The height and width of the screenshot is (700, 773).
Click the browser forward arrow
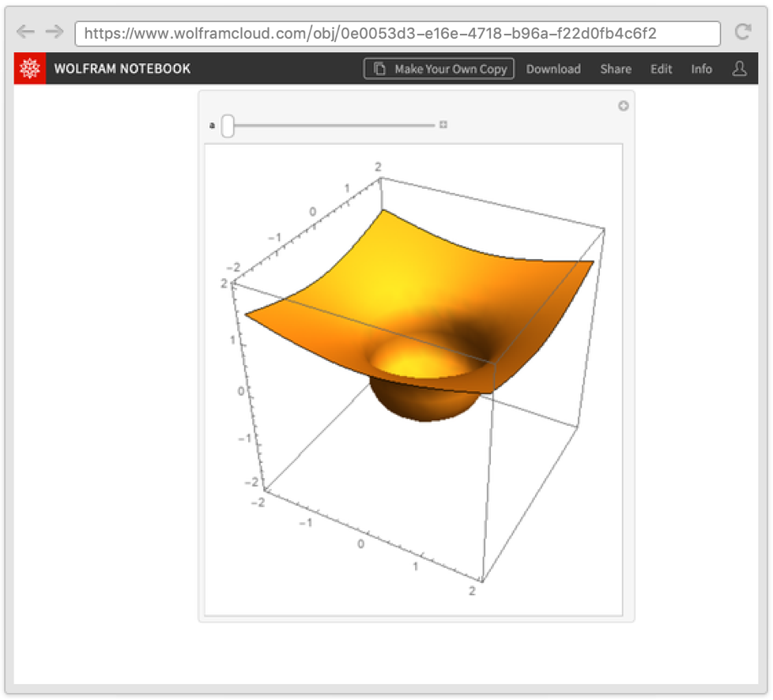(54, 32)
